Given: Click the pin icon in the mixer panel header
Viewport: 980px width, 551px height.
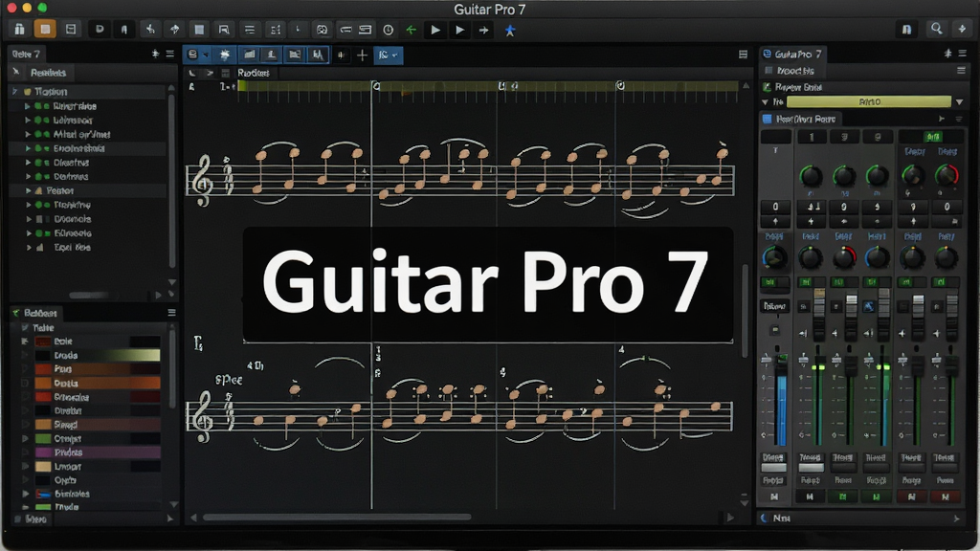Looking at the screenshot, I should (948, 54).
